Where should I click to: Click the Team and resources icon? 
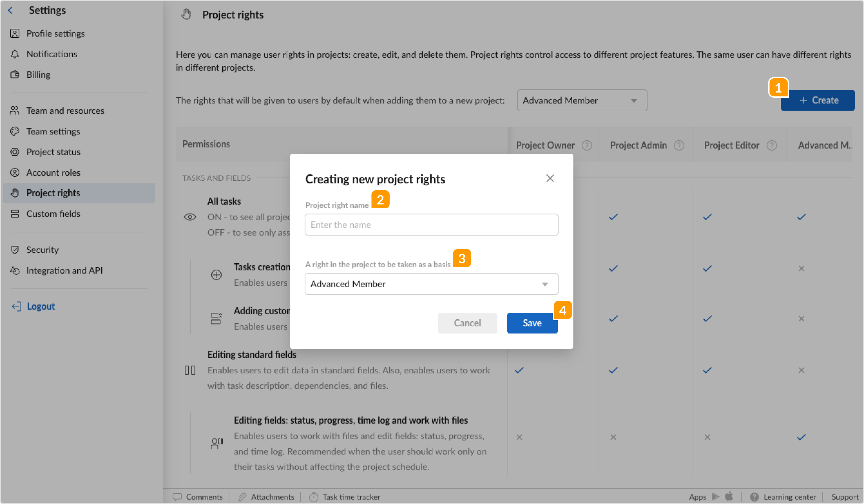tap(15, 110)
